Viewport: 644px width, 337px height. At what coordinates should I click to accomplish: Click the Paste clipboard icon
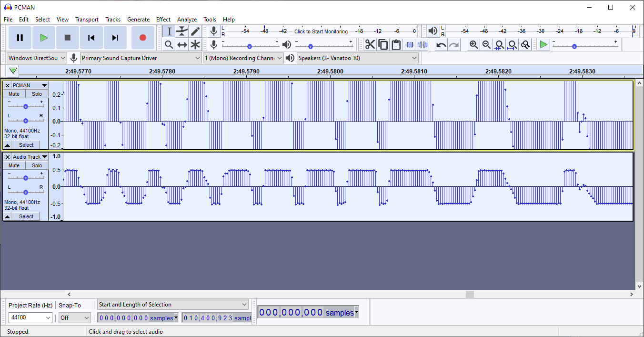(396, 45)
